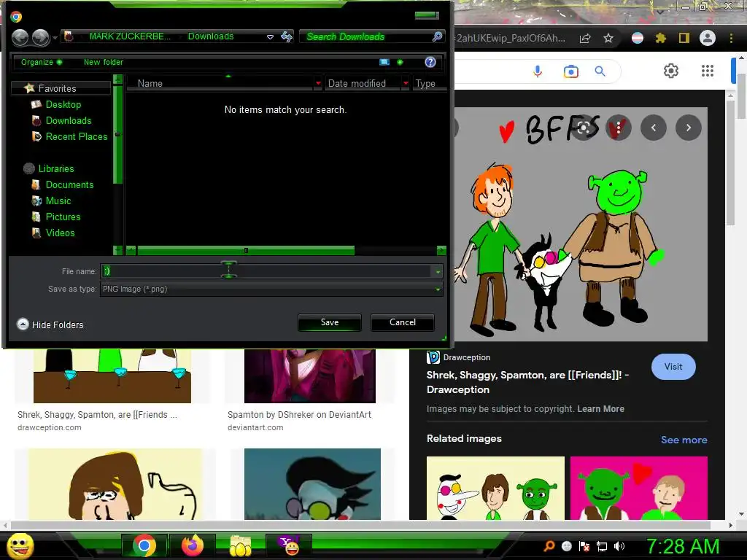747x560 pixels.
Task: Click Google Lens camera search icon
Action: pos(570,71)
